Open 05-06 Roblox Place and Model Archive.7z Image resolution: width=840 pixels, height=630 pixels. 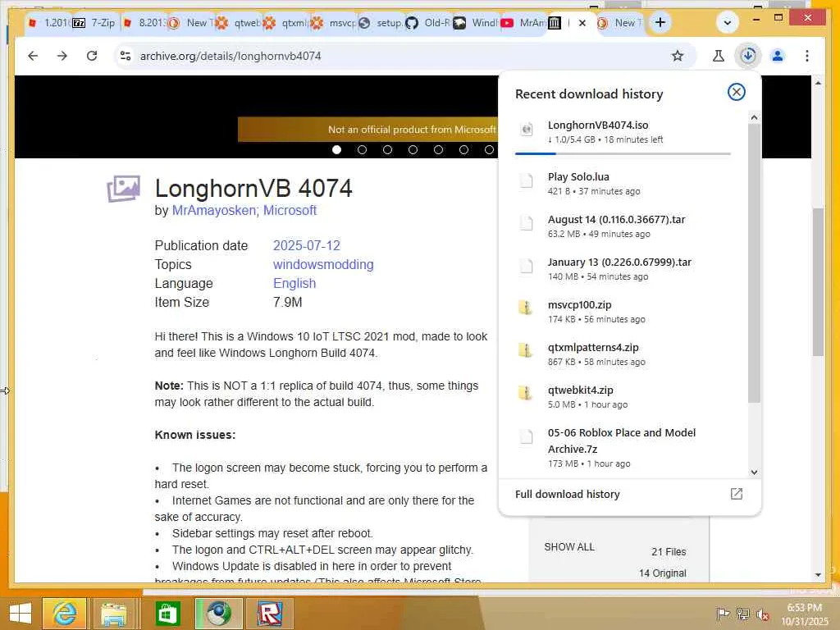pyautogui.click(x=623, y=447)
